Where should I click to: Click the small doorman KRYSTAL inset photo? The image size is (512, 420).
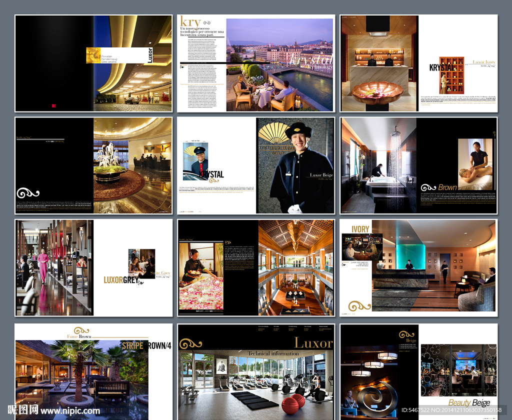[195, 161]
